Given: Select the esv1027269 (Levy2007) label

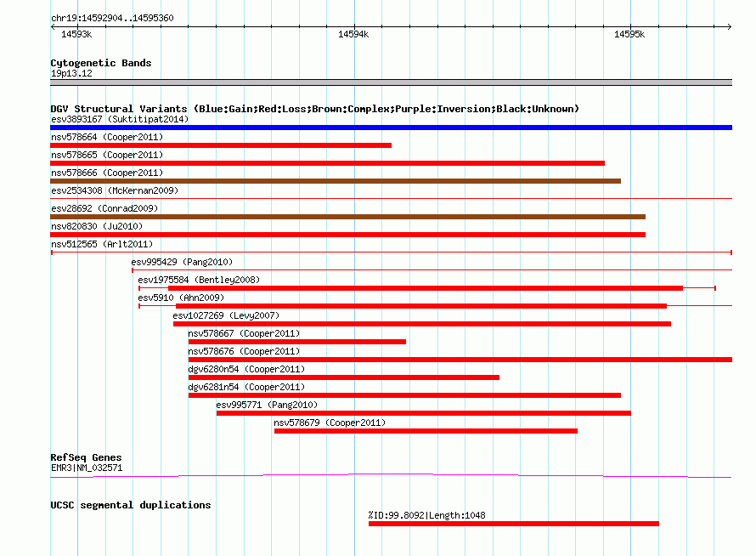Looking at the screenshot, I should [x=226, y=315].
